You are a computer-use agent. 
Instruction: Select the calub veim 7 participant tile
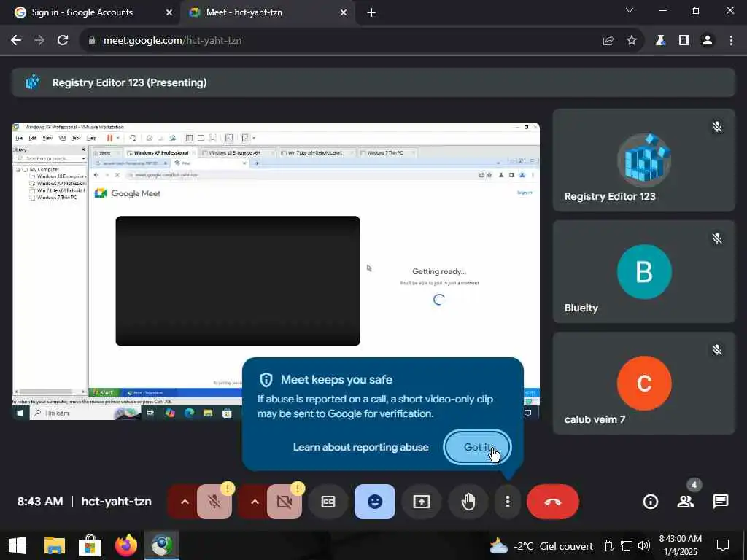643,384
